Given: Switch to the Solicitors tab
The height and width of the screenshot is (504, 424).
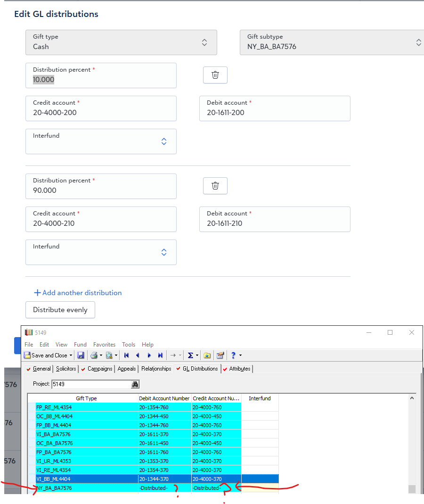Looking at the screenshot, I should tap(66, 369).
